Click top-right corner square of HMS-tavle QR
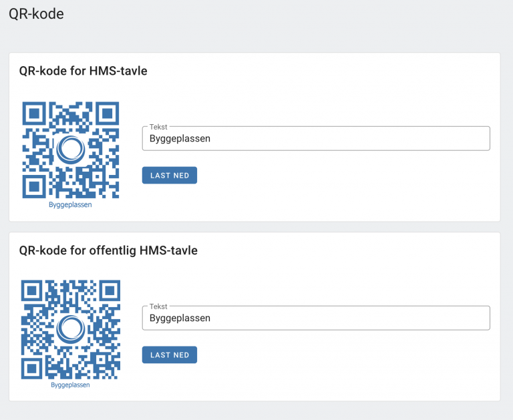This screenshot has width=513, height=420. pos(108,114)
